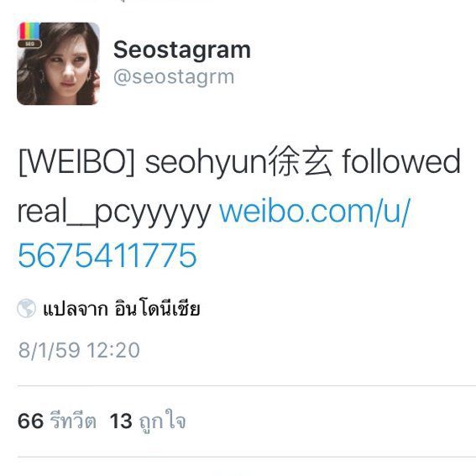This screenshot has width=476, height=476.
Task: View the 13 likes count
Action: coord(121,421)
